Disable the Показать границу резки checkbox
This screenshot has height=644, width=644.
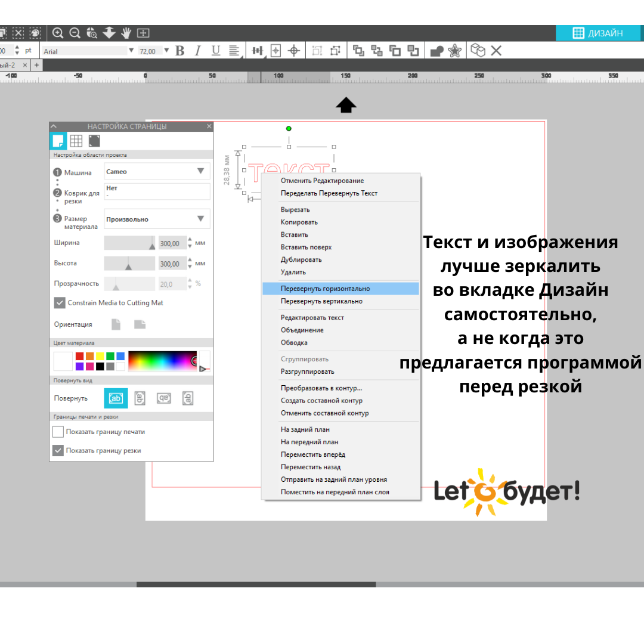pyautogui.click(x=58, y=450)
